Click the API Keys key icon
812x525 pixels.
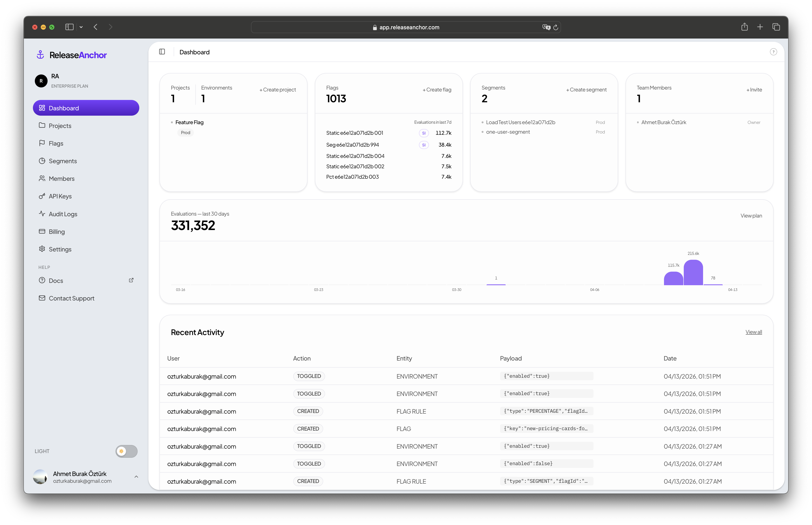point(42,196)
